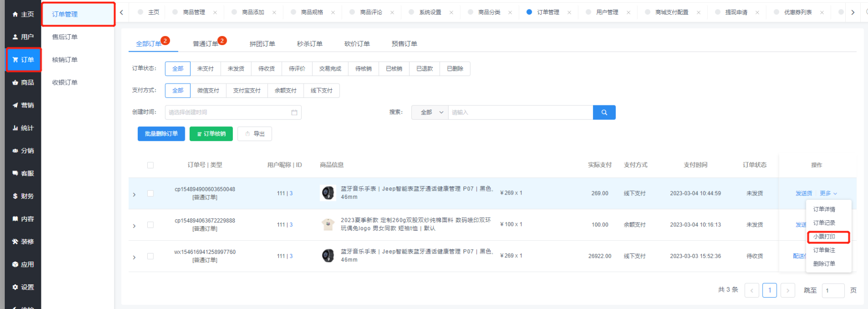Check the order cp154894900603650048 checkbox

(151, 194)
